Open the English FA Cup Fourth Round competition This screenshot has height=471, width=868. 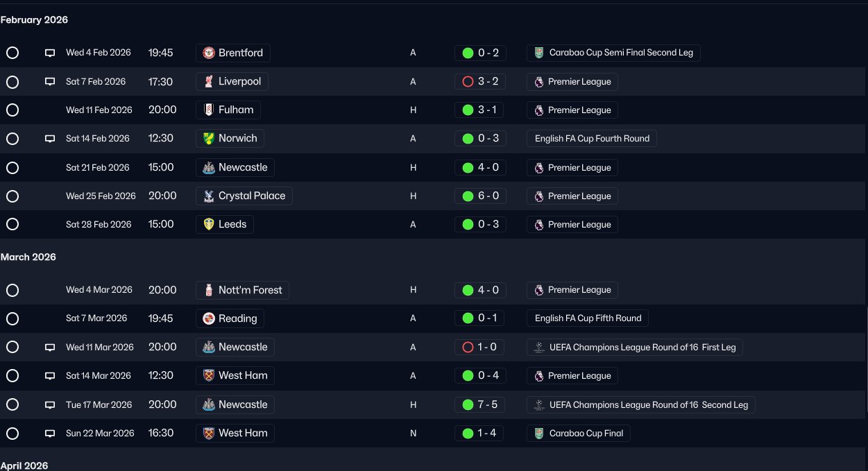592,138
